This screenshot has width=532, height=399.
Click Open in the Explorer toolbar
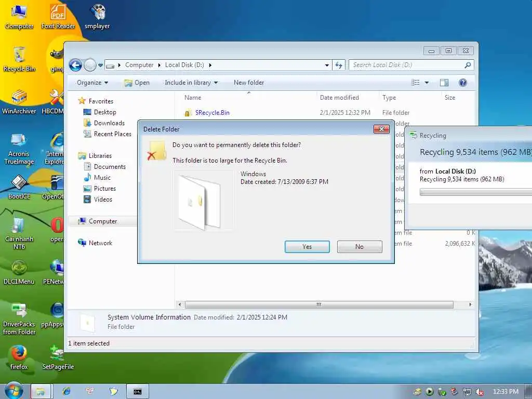click(x=137, y=83)
